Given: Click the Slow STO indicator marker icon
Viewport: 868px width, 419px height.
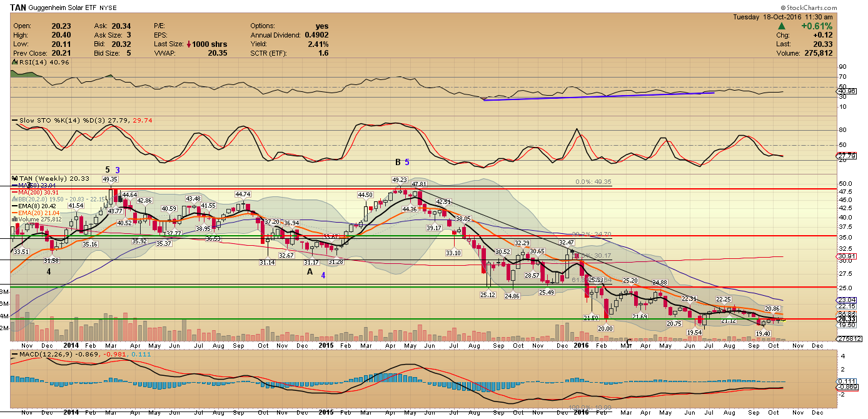Looking at the screenshot, I should [x=13, y=119].
